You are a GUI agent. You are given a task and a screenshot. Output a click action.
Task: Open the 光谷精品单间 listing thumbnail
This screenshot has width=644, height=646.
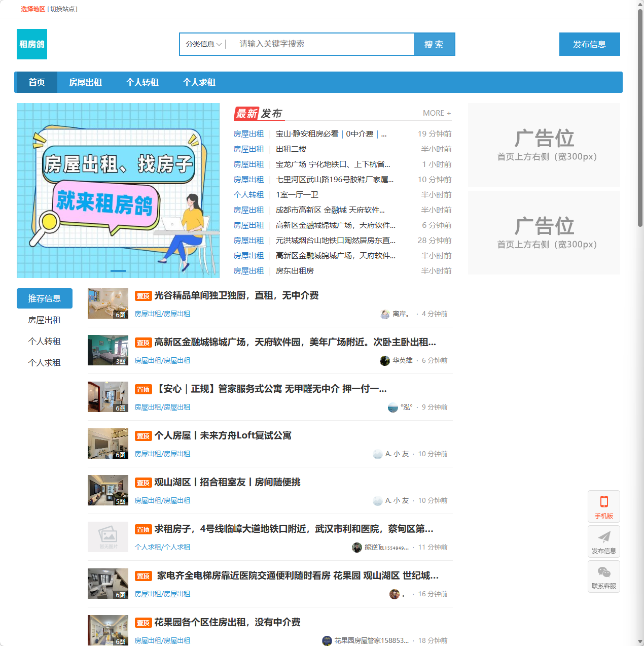pos(108,303)
